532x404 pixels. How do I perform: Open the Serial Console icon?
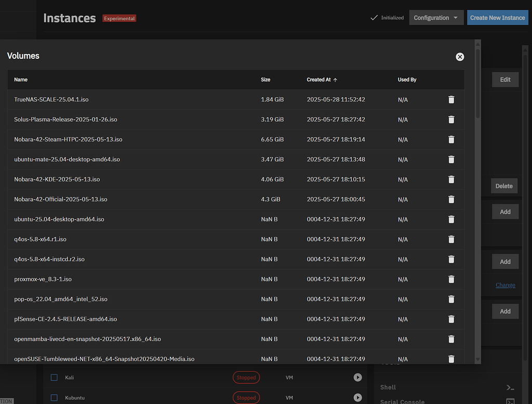[x=510, y=401]
